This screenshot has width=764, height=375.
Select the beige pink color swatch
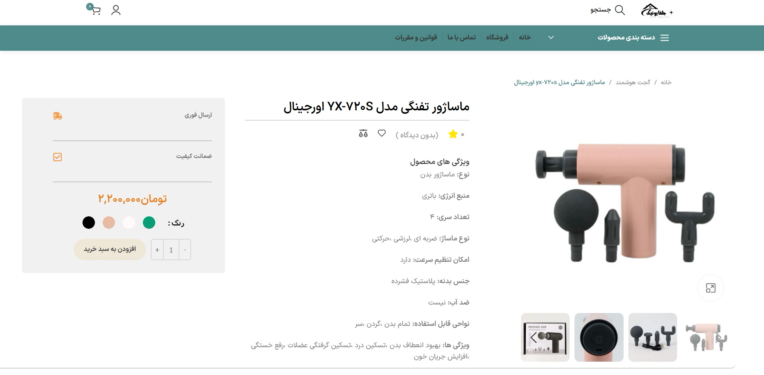coord(109,223)
